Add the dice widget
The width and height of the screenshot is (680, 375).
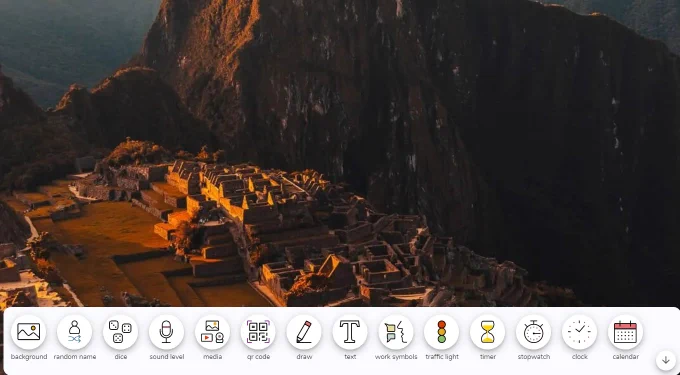click(x=121, y=332)
